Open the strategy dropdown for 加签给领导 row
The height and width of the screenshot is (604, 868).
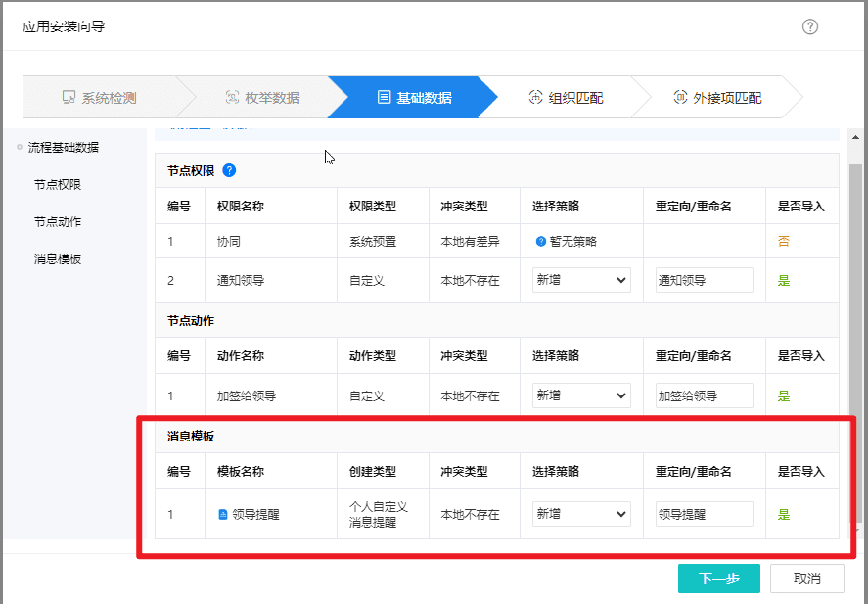click(x=581, y=395)
